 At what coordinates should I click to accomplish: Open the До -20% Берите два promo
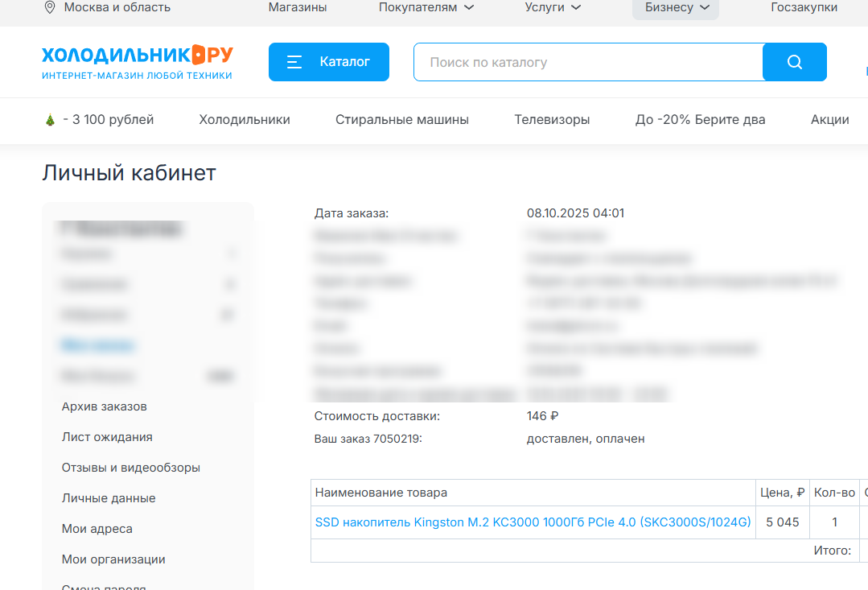point(700,120)
